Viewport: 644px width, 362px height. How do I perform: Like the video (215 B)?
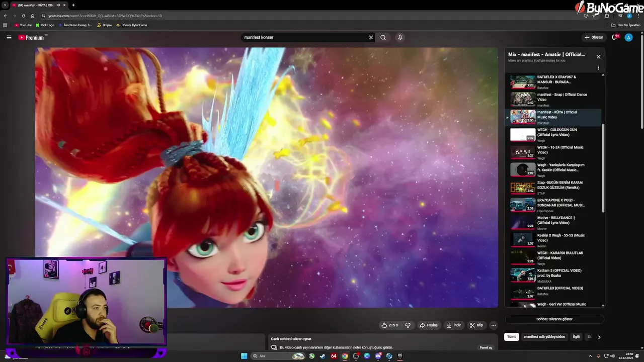390,325
